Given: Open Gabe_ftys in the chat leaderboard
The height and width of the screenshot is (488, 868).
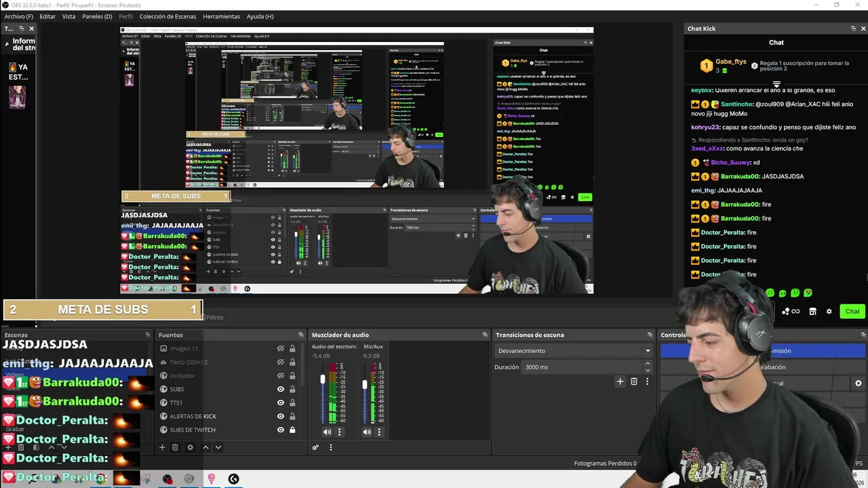Looking at the screenshot, I should coord(730,62).
